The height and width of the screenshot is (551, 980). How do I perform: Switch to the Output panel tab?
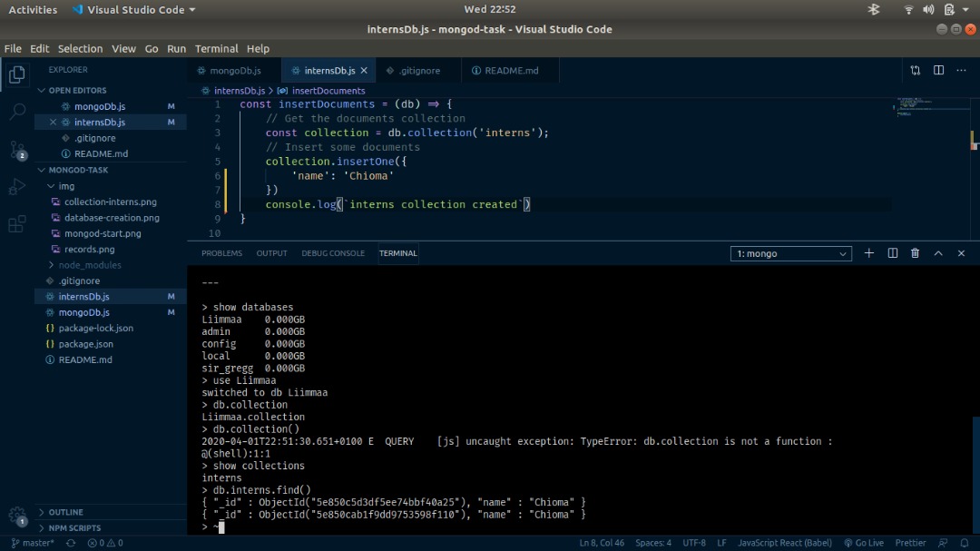(272, 253)
